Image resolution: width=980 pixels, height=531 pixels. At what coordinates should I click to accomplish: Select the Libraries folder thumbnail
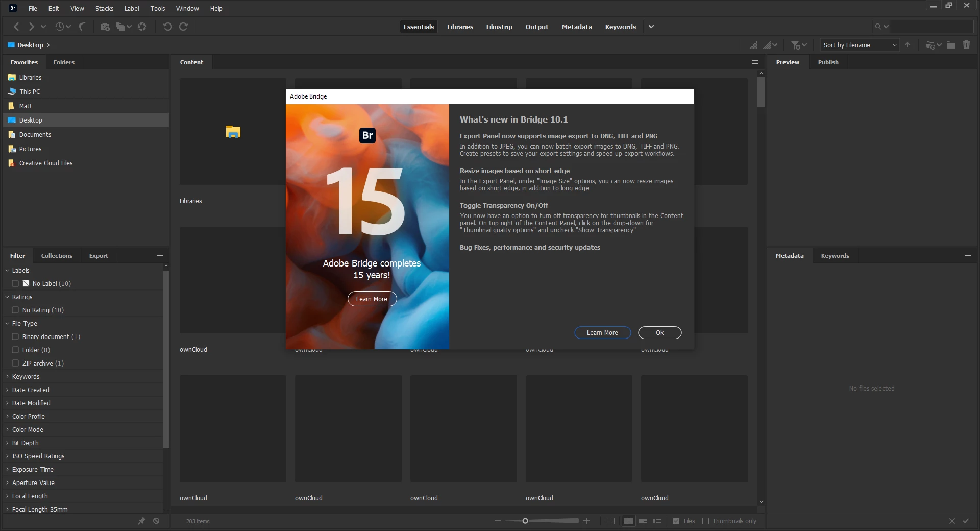coord(233,132)
